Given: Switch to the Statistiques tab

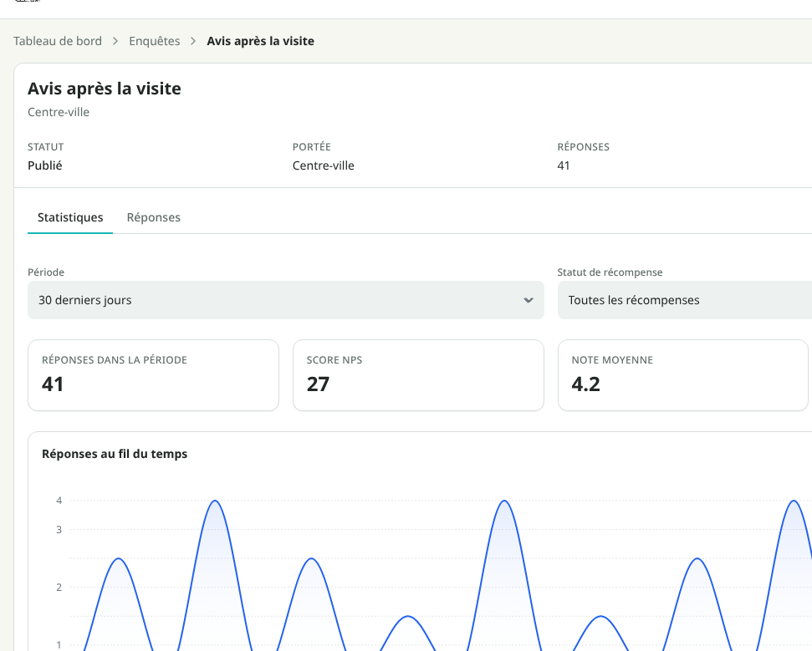Looking at the screenshot, I should [70, 217].
